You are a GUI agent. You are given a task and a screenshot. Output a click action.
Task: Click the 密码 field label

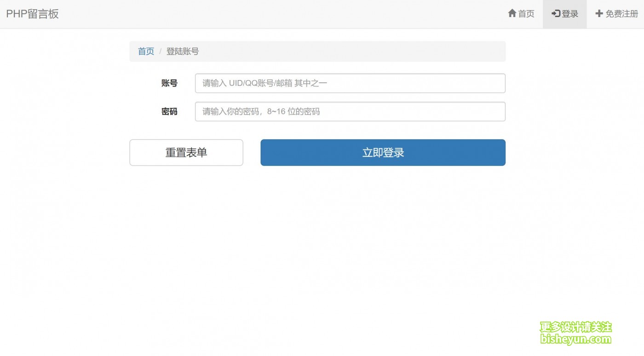point(169,111)
